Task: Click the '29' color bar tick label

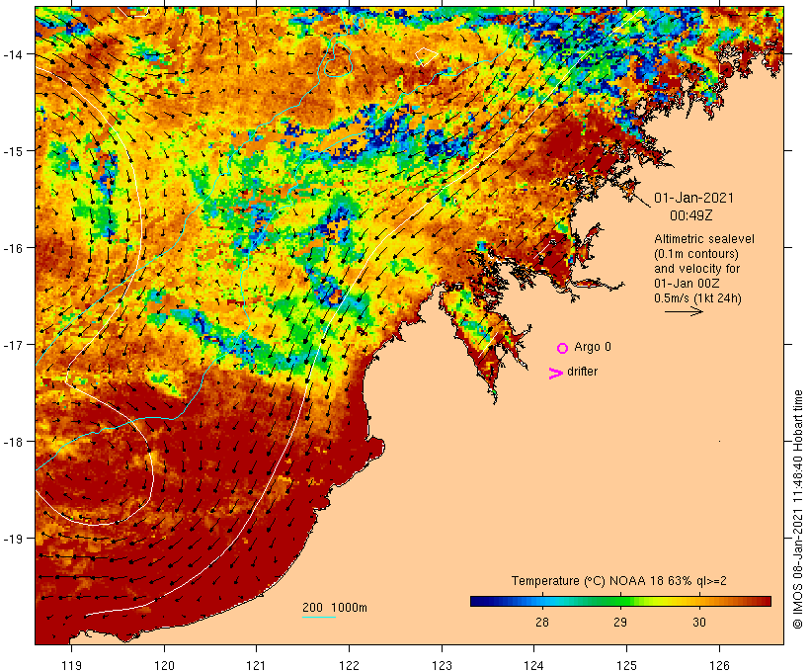Action: coord(620,622)
